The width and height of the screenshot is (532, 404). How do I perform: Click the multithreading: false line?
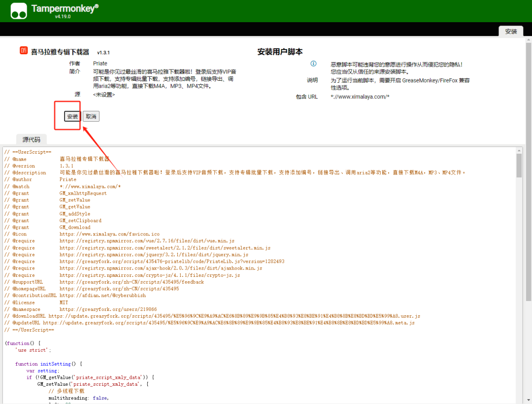coord(78,398)
